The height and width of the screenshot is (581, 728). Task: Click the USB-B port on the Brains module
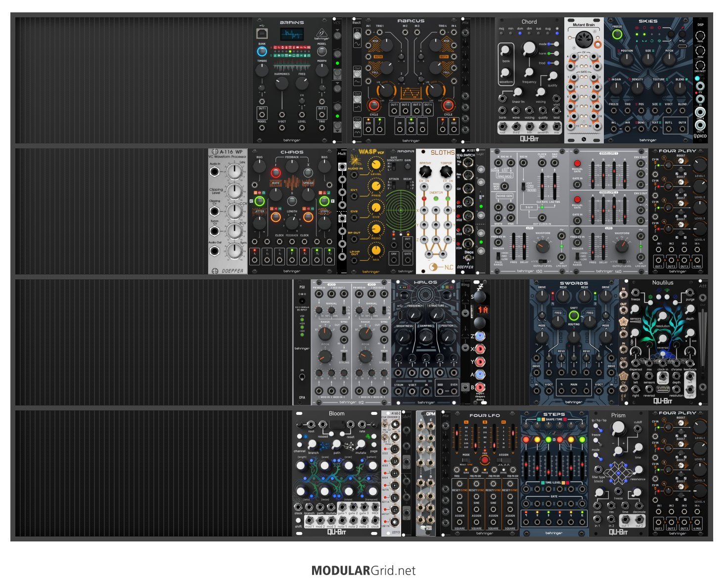coord(262,34)
